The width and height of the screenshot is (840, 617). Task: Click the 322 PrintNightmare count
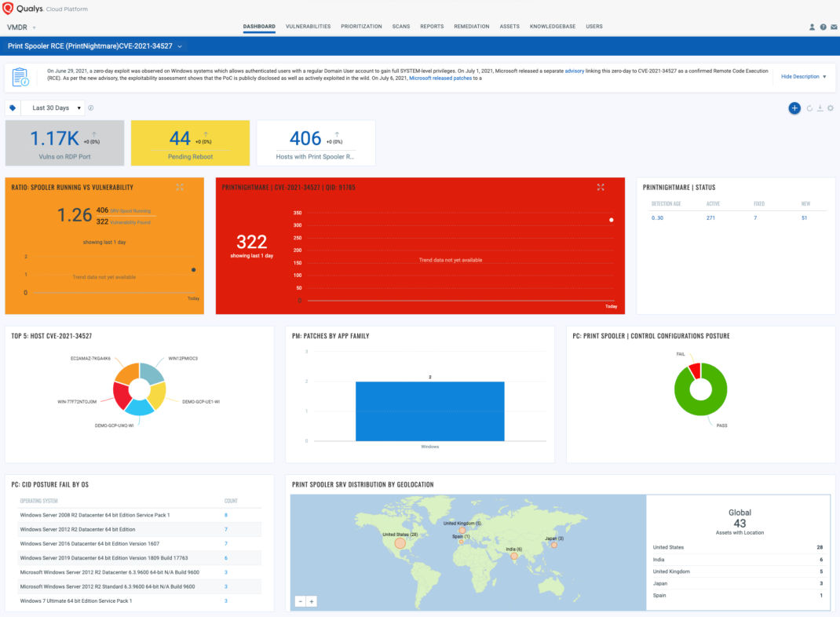(x=252, y=242)
